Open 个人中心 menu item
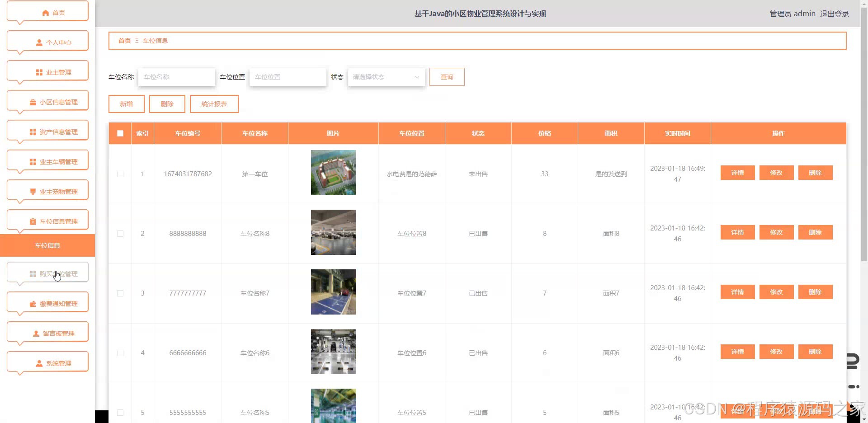 click(47, 42)
